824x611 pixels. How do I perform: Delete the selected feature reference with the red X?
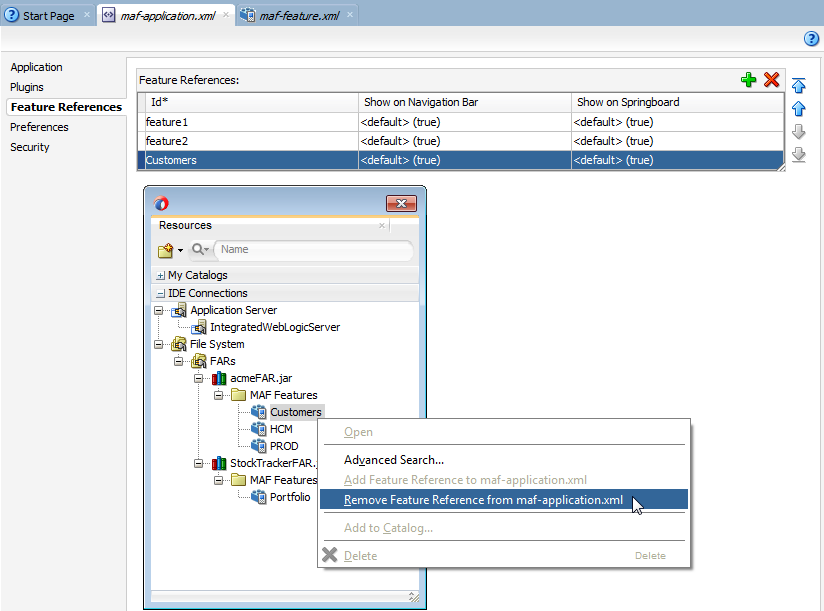click(x=771, y=80)
